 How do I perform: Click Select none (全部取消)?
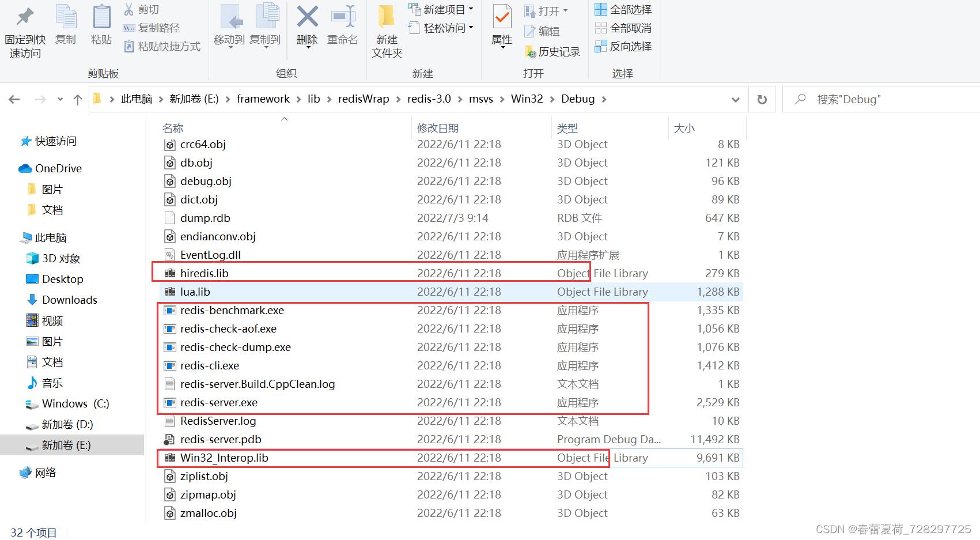(623, 28)
